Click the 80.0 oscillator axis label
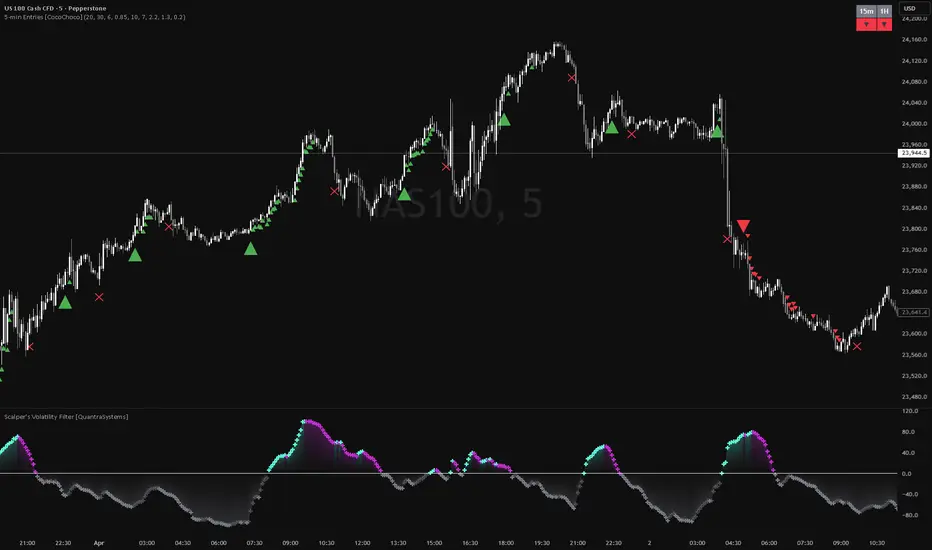This screenshot has width=932, height=550. (908, 432)
